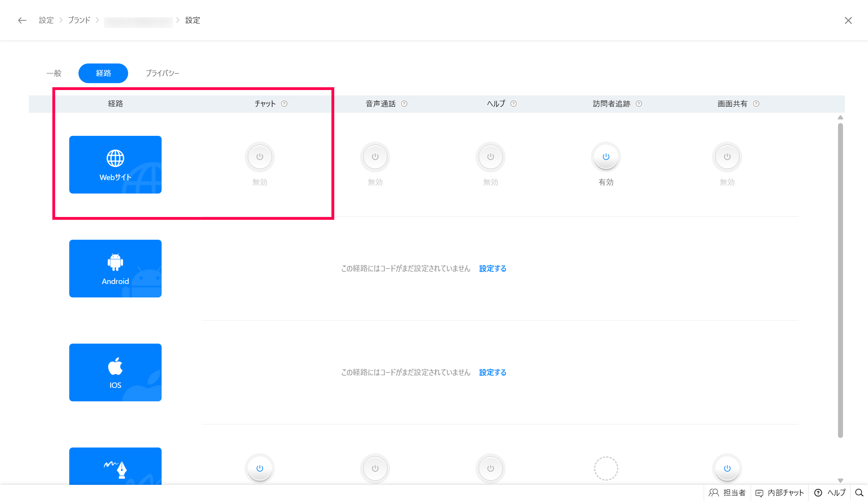Toggle 画面共有 for the Webサイト channel
This screenshot has width=868, height=501.
727,157
